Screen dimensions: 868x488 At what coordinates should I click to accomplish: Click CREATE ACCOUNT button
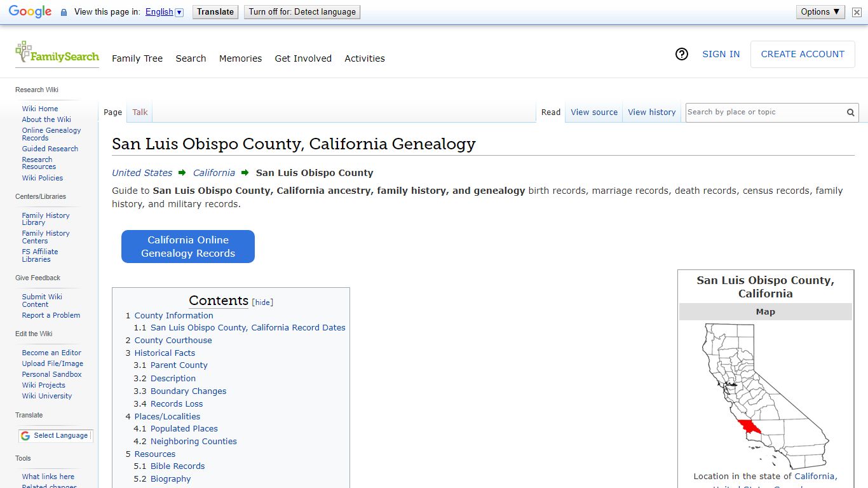click(x=803, y=55)
